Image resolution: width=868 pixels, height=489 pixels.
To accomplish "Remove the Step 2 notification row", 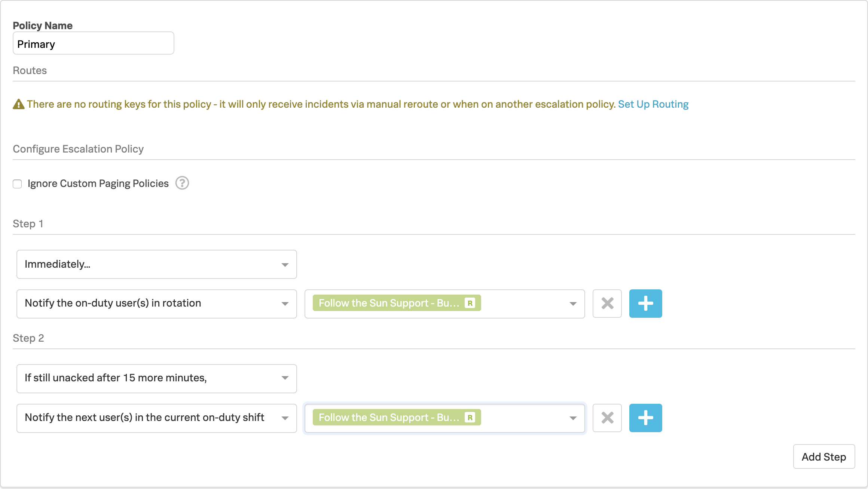I will [x=607, y=418].
